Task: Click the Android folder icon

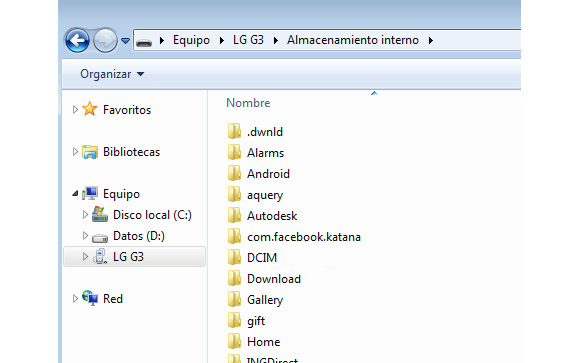Action: (234, 173)
